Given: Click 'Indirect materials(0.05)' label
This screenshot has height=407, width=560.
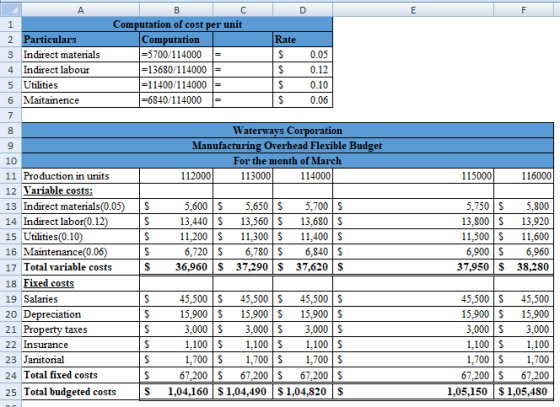Looking at the screenshot, I should 81,206.
